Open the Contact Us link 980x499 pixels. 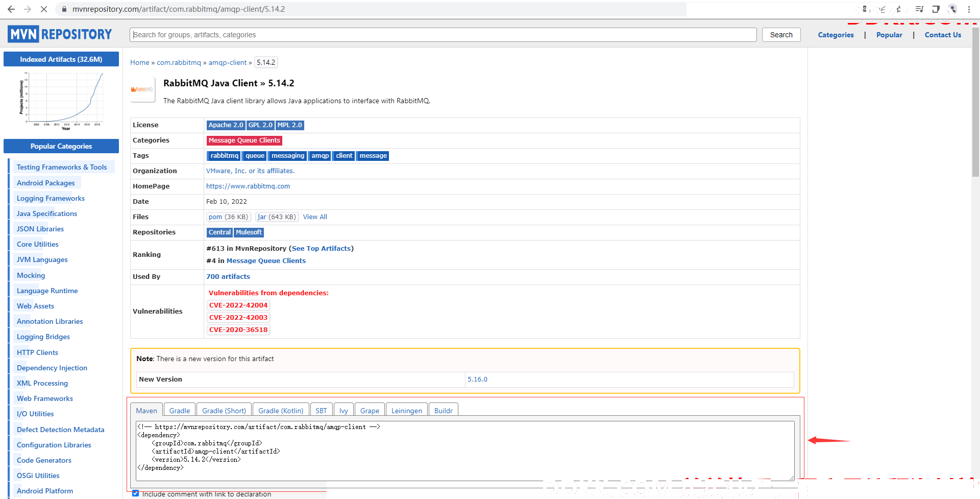coord(943,35)
